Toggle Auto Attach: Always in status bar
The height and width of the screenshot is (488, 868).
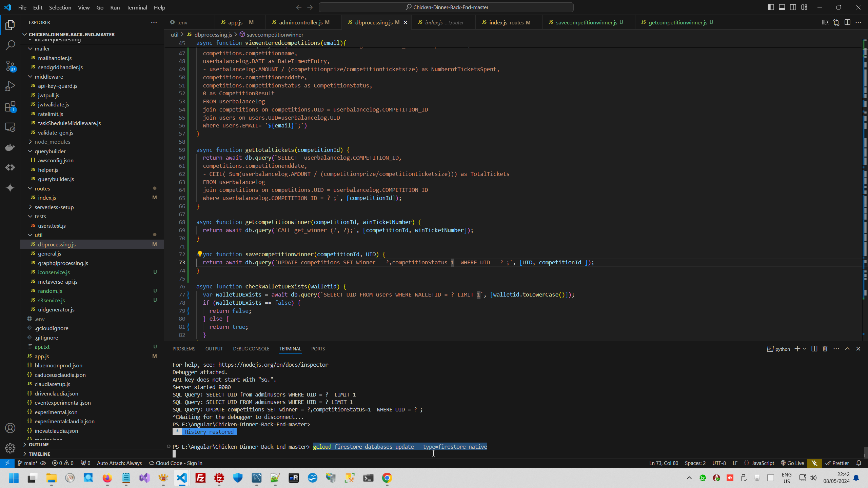[119, 463]
